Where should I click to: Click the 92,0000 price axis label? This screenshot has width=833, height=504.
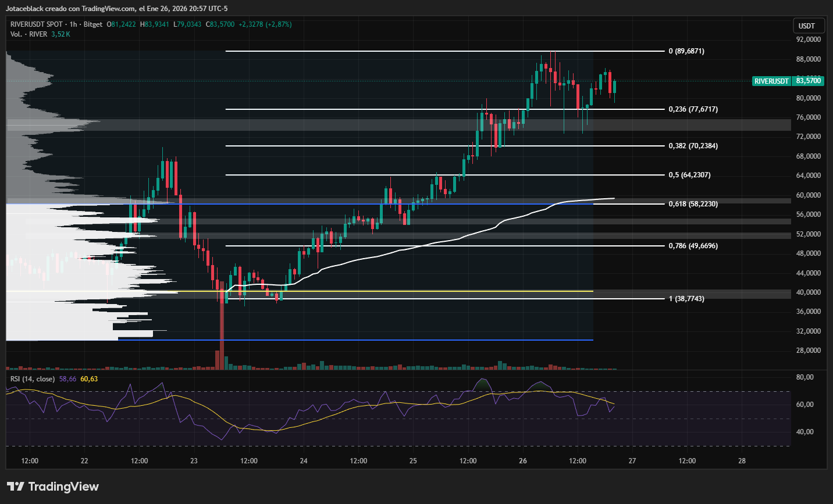pos(808,40)
